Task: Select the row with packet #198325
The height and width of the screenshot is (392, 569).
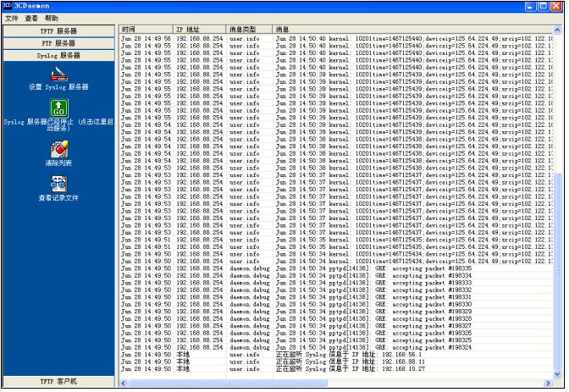Action: pyautogui.click(x=336, y=340)
